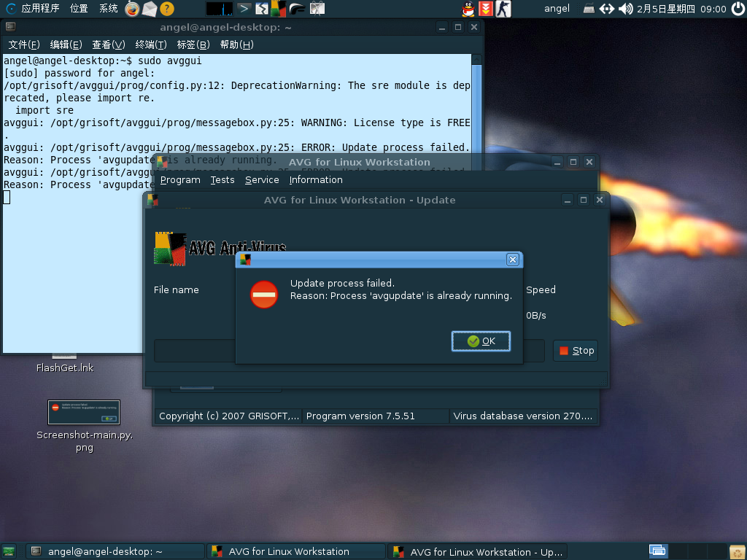Click the AVG launcher icon in top panel
Screen dimensions: 747x560
tap(278, 9)
